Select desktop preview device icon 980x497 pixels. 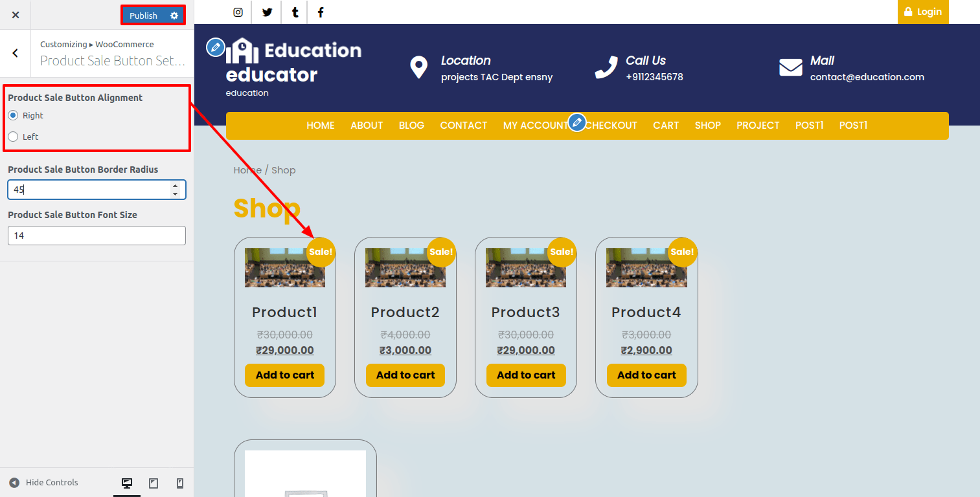(x=127, y=483)
